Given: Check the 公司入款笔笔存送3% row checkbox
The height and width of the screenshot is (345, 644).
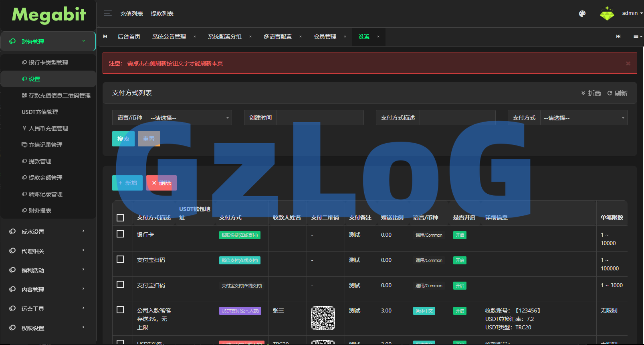Looking at the screenshot, I should point(120,310).
